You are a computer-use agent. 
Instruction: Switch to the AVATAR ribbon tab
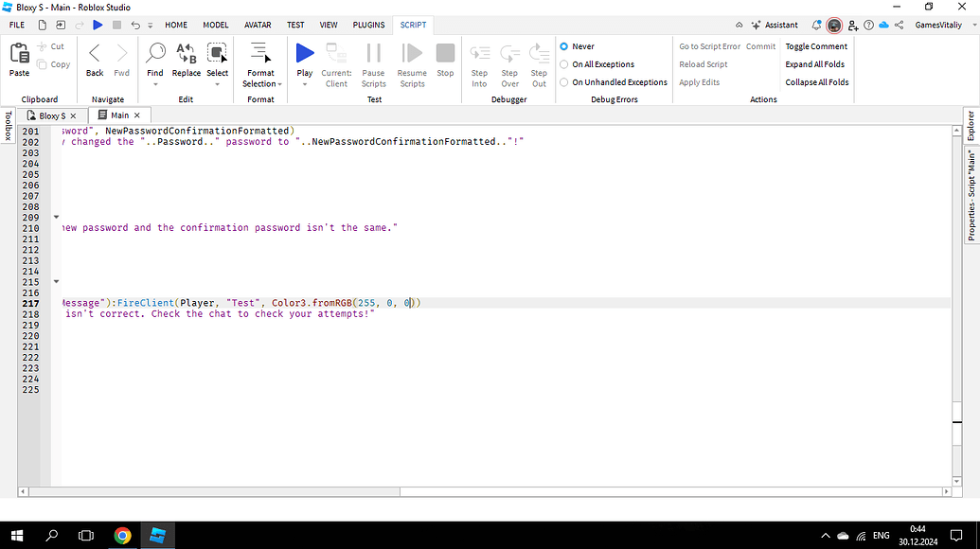click(258, 25)
